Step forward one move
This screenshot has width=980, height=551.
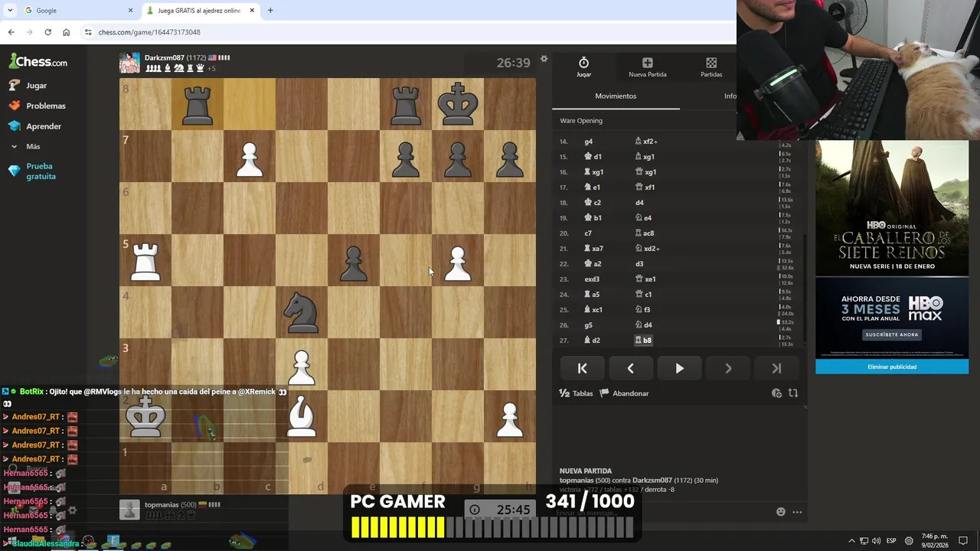click(728, 368)
